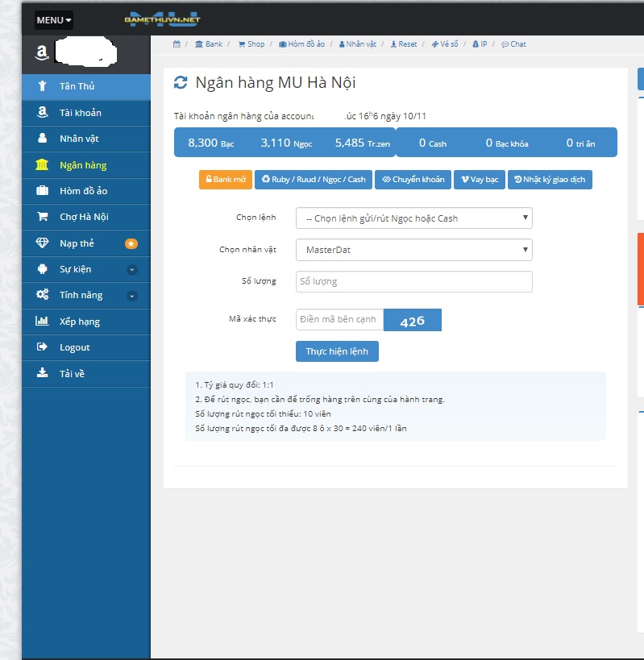644x660 pixels.
Task: Expand the Sự kiện submenu chevron
Action: click(132, 270)
